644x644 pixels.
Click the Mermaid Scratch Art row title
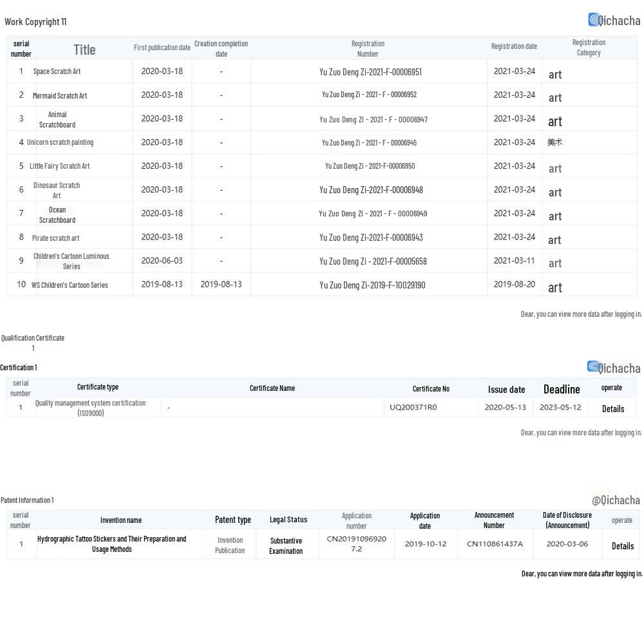[60, 95]
